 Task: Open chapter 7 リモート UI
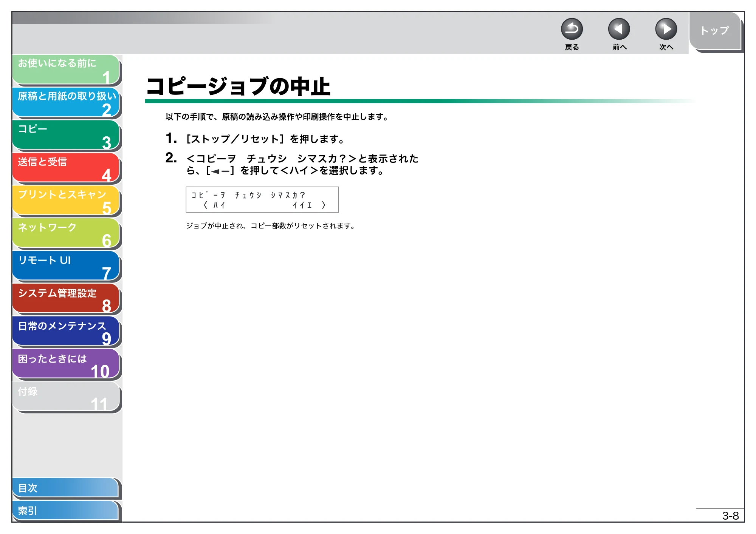point(66,266)
